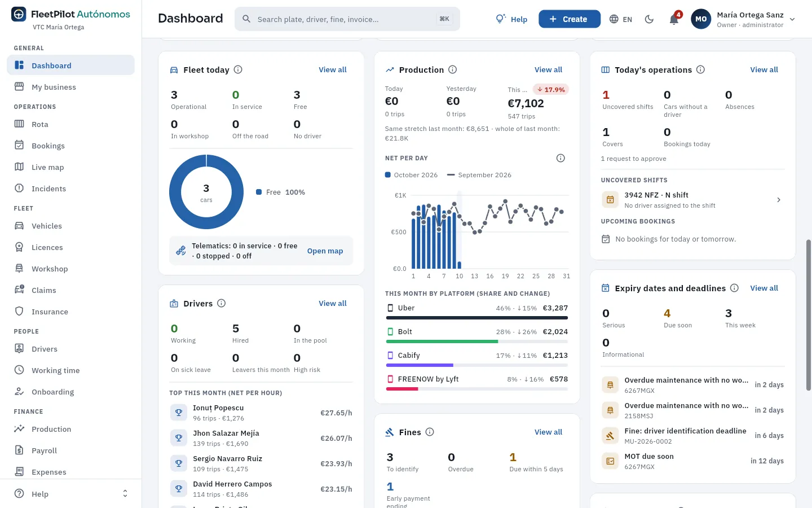
Task: Click the Expenses sidebar icon
Action: tap(19, 472)
